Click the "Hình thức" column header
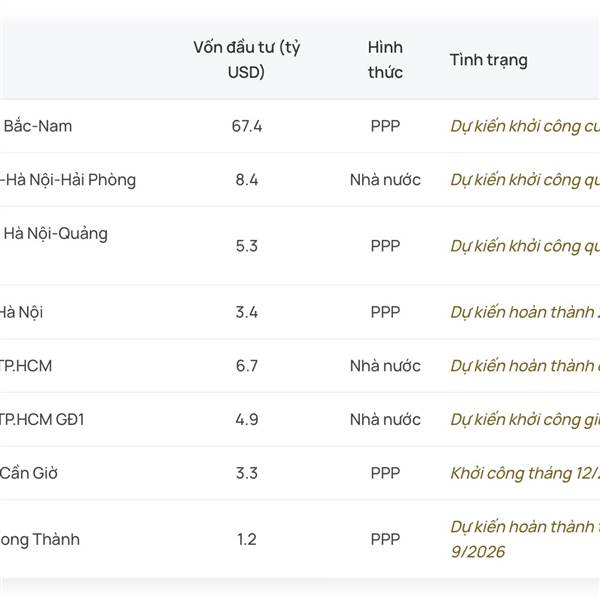Image resolution: width=600 pixels, height=600 pixels. [385, 59]
